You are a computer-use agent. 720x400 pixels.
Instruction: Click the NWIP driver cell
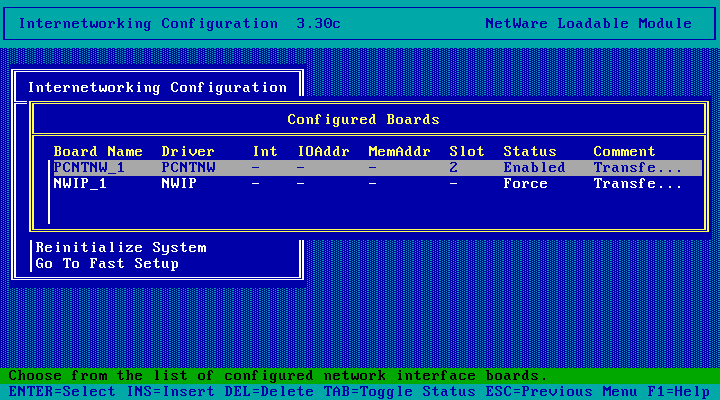[x=179, y=184]
